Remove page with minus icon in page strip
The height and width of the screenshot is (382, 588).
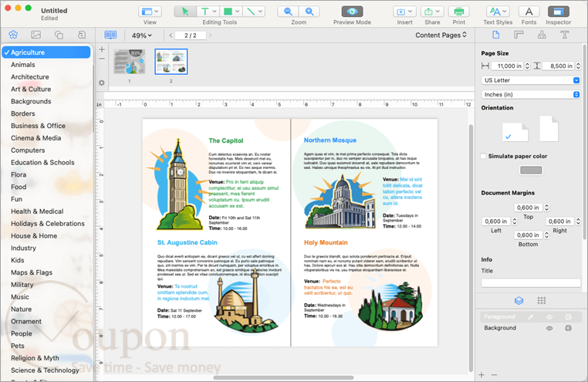pos(102,59)
